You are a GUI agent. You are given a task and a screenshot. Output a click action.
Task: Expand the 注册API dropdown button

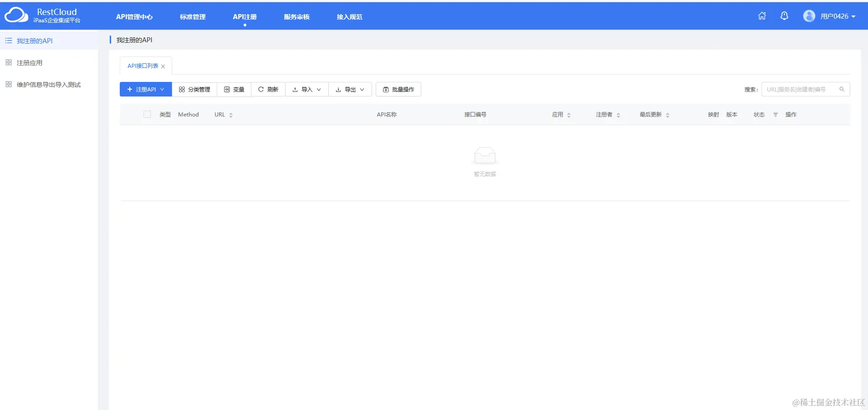[146, 89]
